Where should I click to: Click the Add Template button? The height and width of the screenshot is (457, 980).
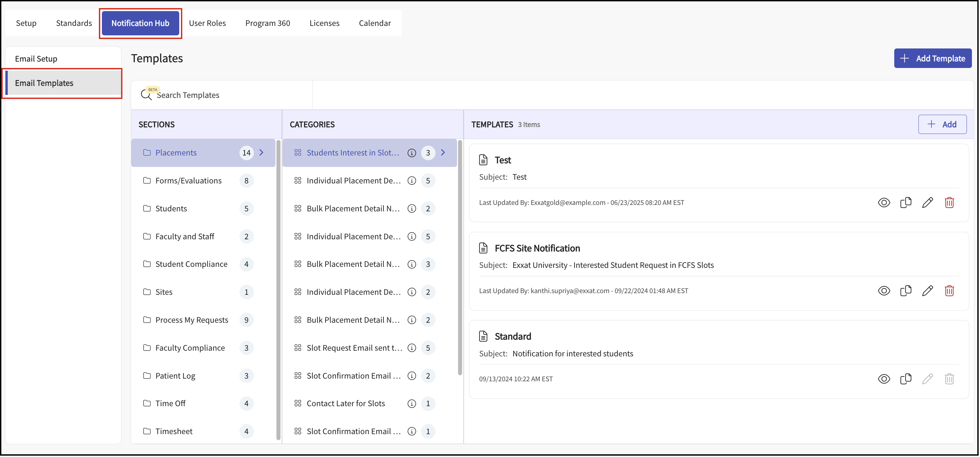[933, 58]
